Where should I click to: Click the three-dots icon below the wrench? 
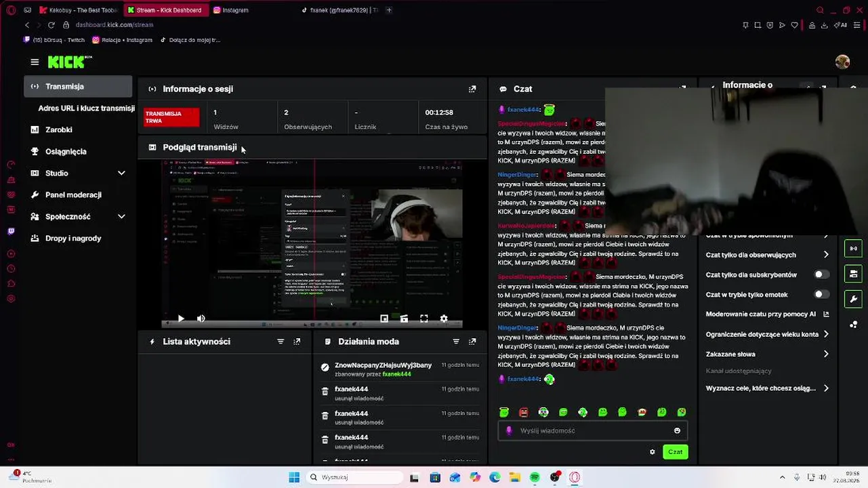click(854, 324)
